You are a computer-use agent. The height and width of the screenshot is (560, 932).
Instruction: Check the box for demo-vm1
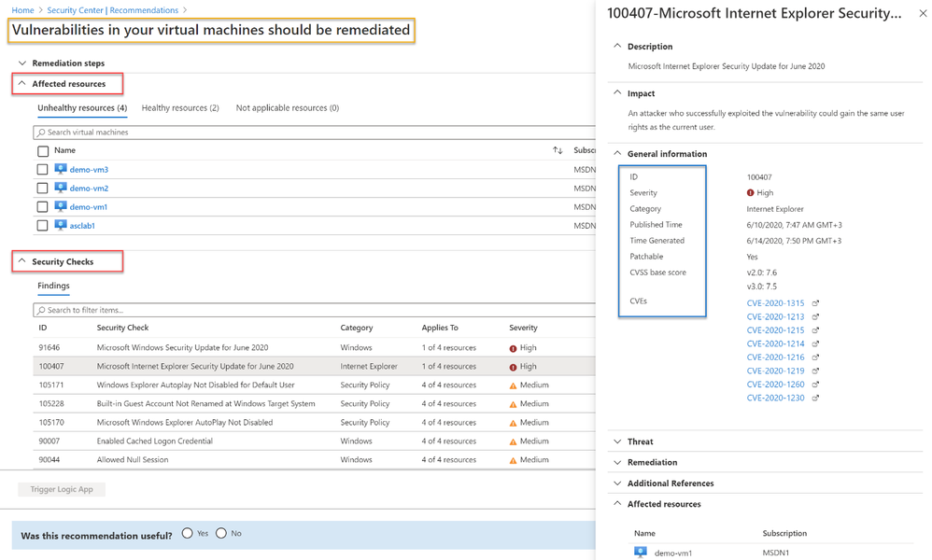click(42, 206)
